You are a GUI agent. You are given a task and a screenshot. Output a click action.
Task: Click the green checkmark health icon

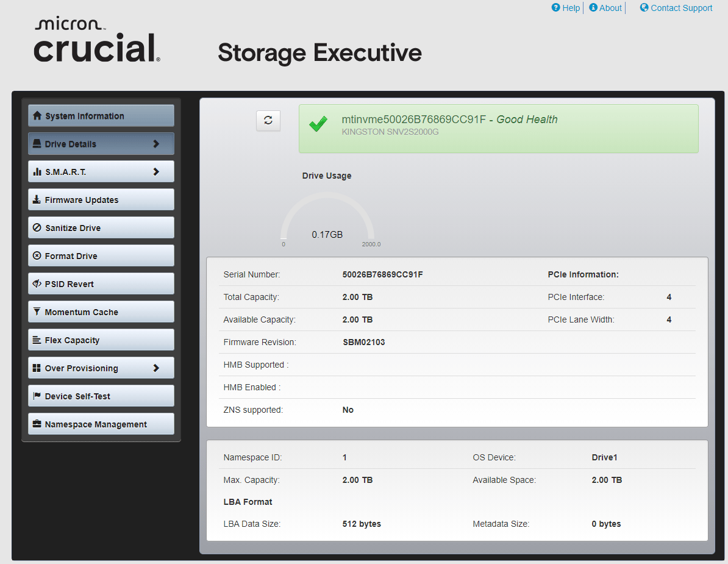click(x=318, y=124)
